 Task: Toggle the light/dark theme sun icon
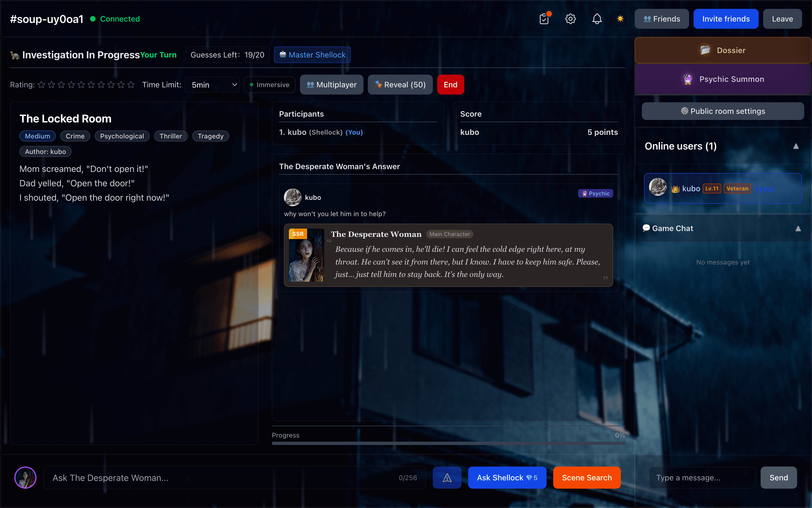tap(620, 19)
